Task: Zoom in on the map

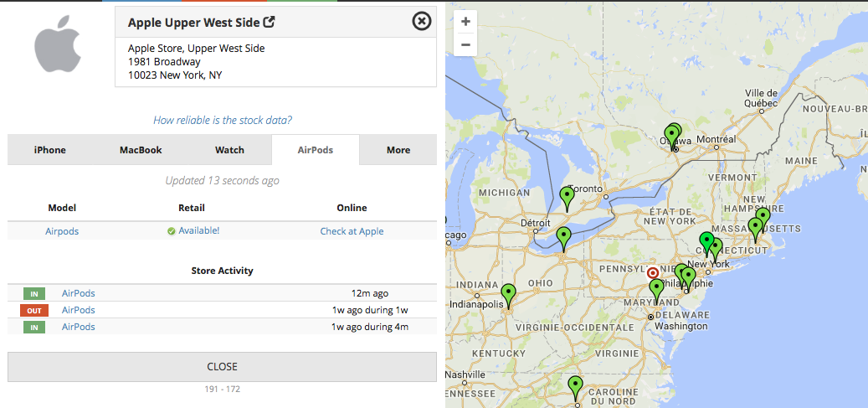Action: pos(465,22)
